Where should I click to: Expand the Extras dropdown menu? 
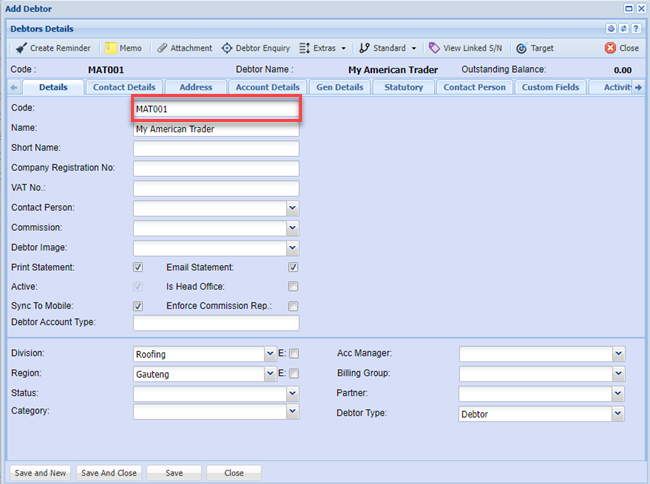pyautogui.click(x=324, y=48)
